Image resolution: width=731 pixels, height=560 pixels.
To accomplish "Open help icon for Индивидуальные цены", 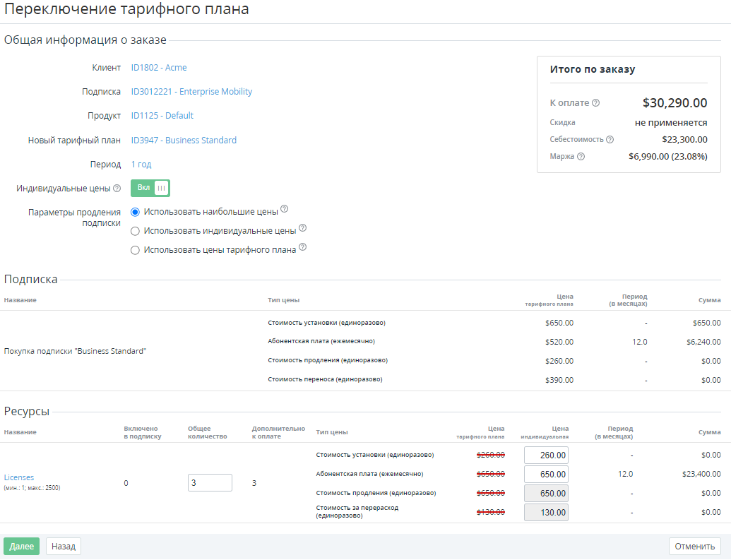I will pos(117,189).
